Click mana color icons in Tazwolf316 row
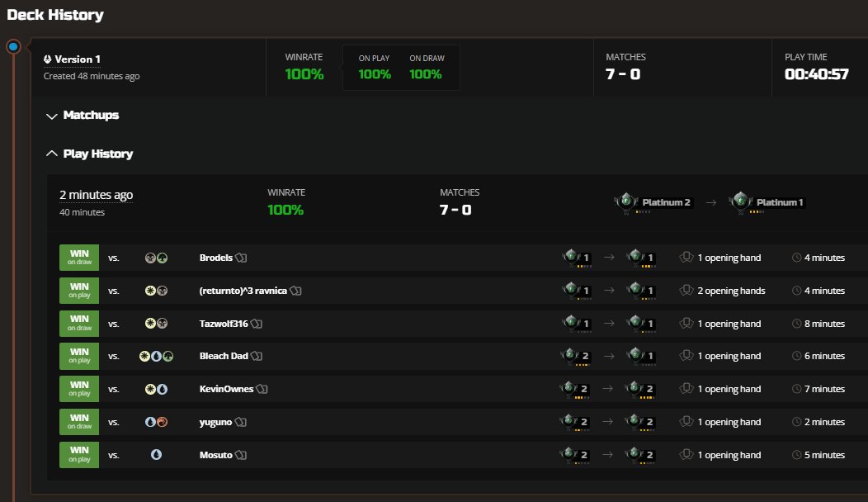The image size is (868, 502). [156, 324]
